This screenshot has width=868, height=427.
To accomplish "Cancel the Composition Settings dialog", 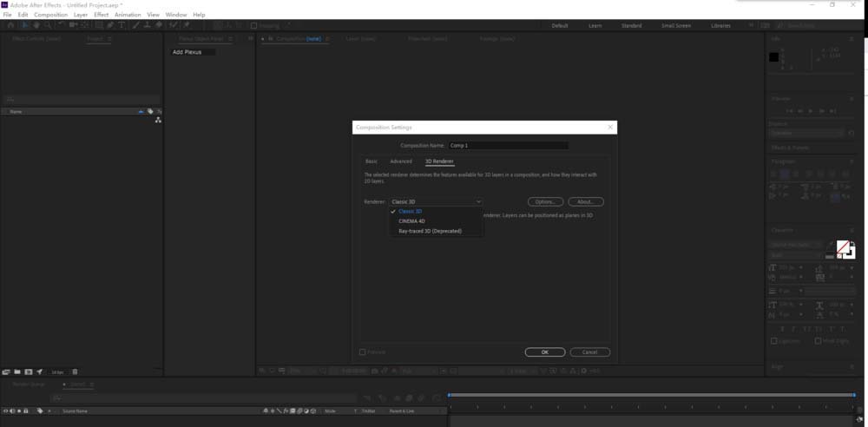I will point(589,352).
